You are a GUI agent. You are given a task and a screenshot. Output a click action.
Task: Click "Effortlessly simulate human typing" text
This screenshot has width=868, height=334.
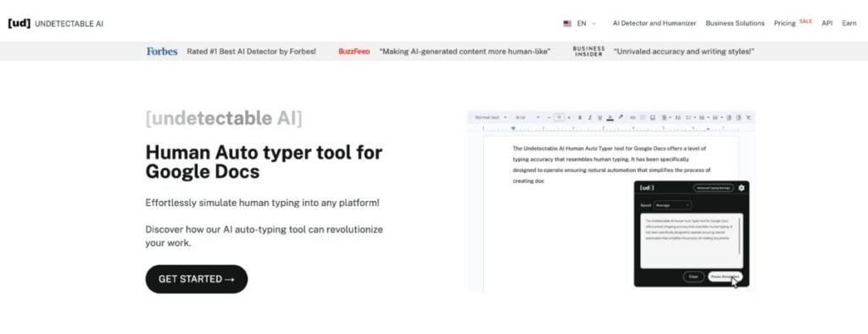pyautogui.click(x=263, y=203)
